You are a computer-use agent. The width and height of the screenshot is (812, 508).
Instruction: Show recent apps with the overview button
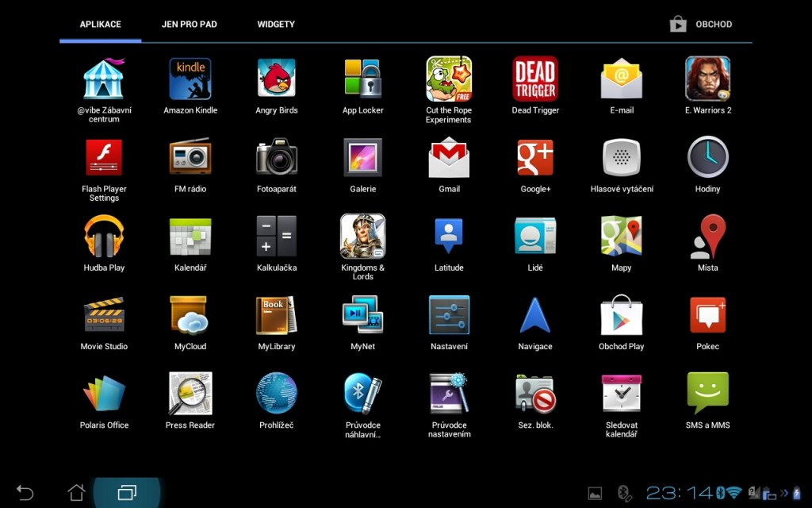[x=127, y=492]
